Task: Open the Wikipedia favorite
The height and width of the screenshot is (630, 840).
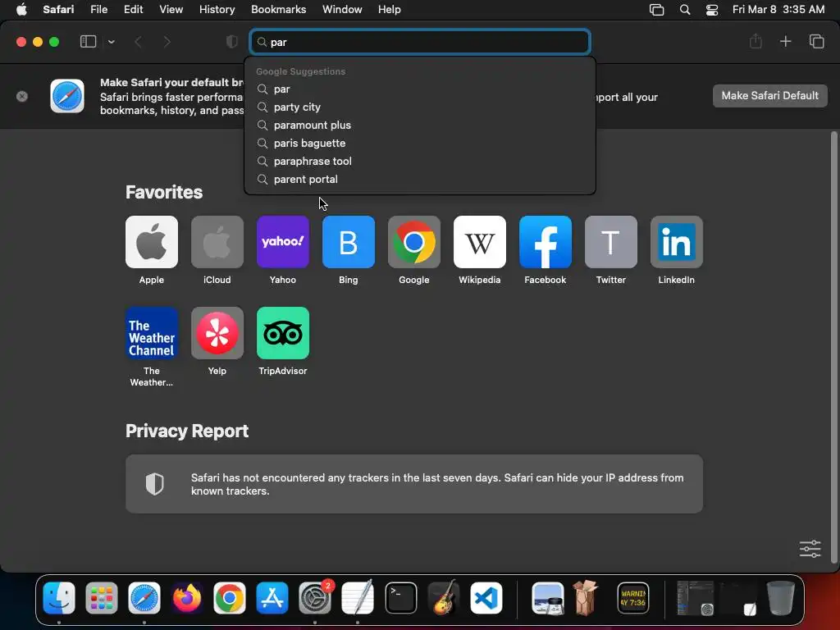Action: [x=479, y=242]
